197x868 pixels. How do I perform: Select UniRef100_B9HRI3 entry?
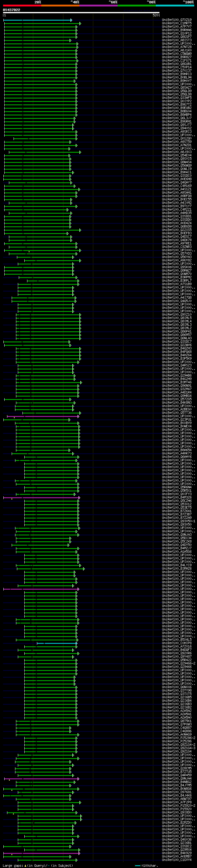[177, 74]
